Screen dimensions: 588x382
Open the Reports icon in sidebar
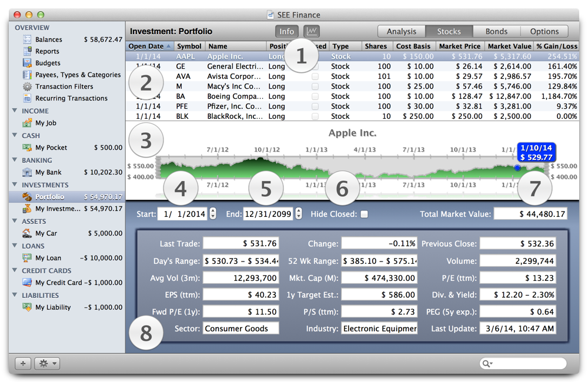point(27,51)
